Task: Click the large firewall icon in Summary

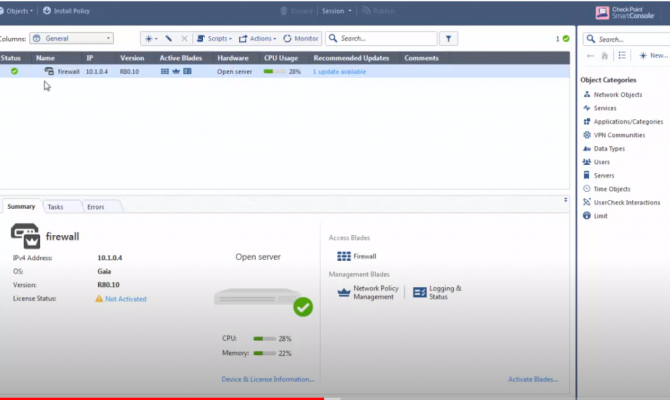Action: click(x=25, y=235)
